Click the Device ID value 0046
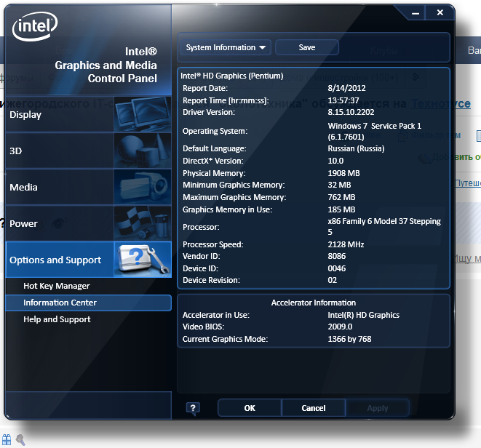481x448 pixels. pyautogui.click(x=336, y=268)
